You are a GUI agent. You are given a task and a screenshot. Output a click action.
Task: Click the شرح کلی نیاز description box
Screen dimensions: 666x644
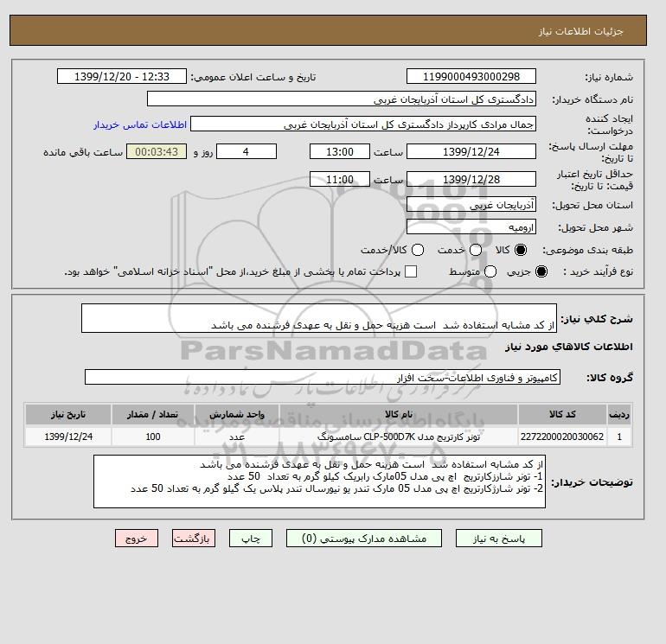(319, 318)
